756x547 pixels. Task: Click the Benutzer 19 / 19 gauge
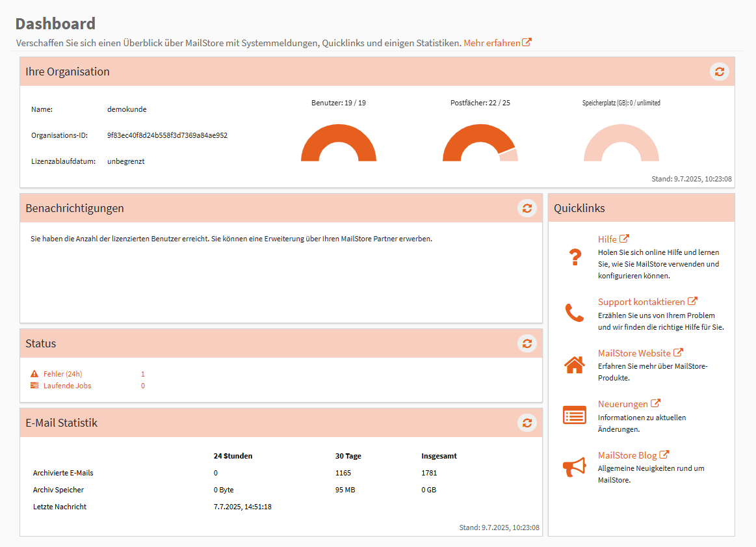tap(339, 143)
